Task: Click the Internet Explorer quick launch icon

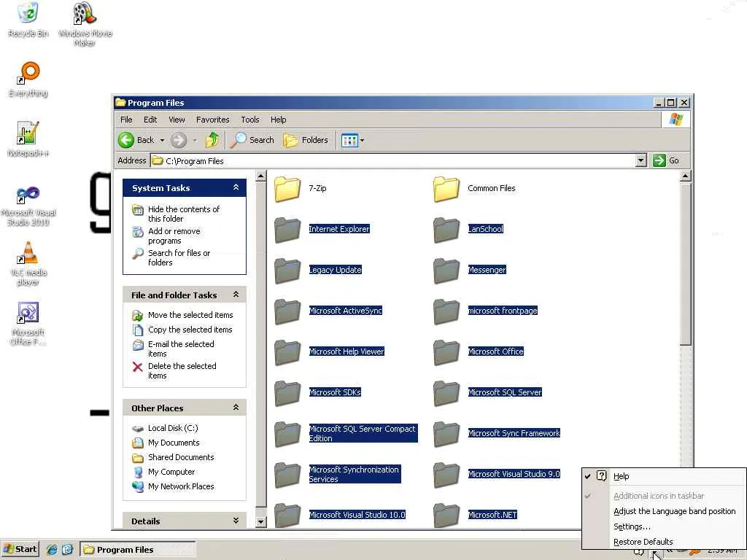Action: [x=52, y=550]
